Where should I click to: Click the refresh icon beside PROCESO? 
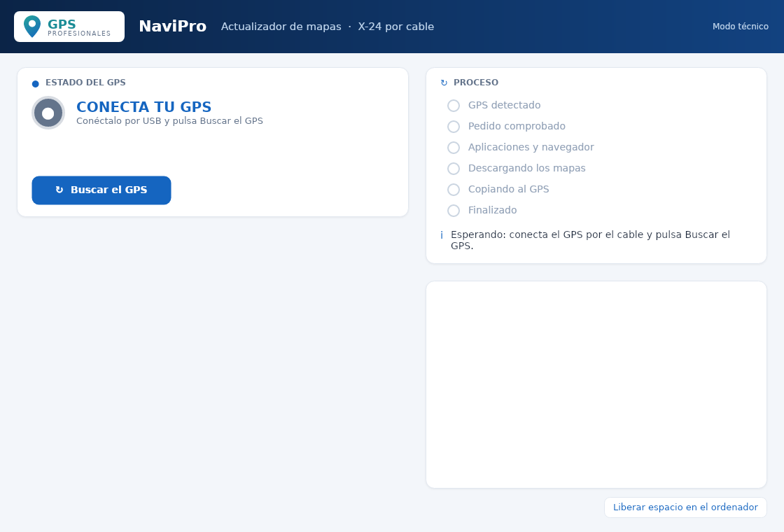(x=444, y=83)
